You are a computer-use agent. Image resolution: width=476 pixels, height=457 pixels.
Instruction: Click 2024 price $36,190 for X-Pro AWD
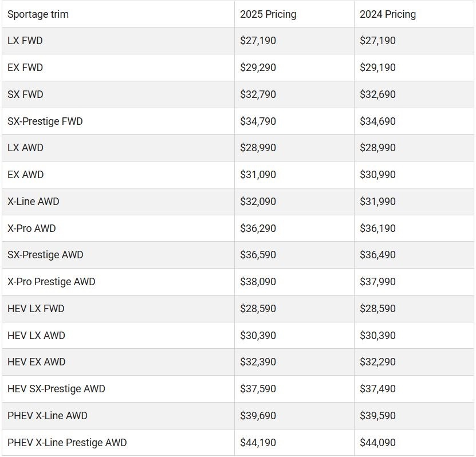377,228
